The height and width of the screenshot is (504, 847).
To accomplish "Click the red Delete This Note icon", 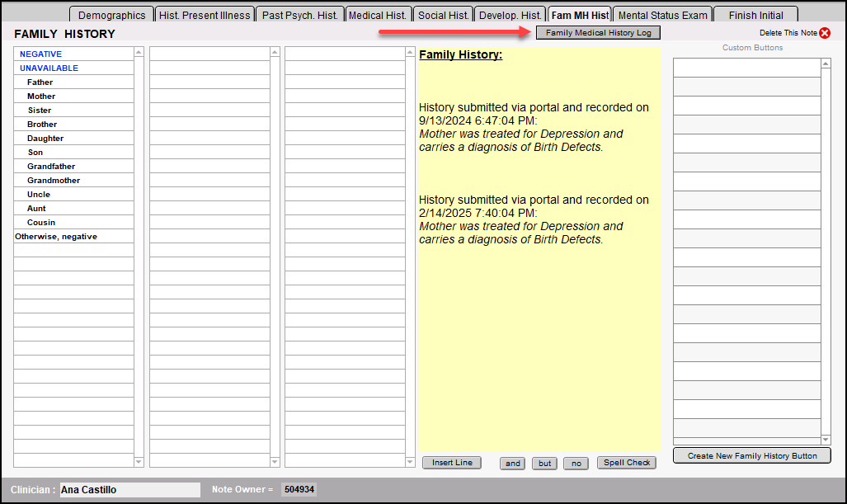I will tap(825, 33).
